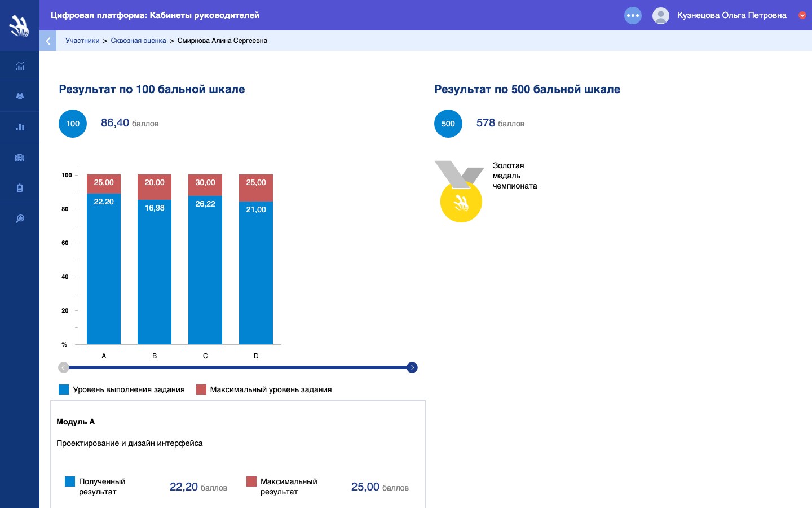Click the Проектирование и дизайн интерфейса text

tap(130, 443)
